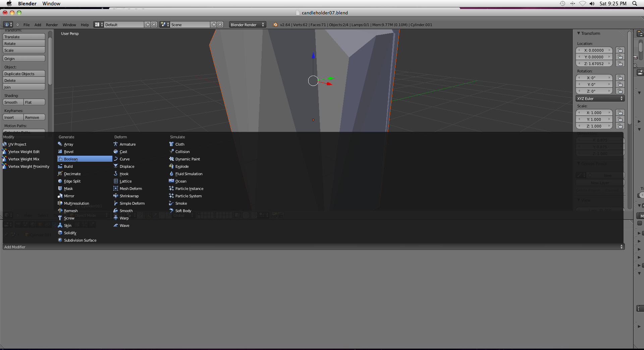Choose the Hook modifier icon

click(116, 174)
